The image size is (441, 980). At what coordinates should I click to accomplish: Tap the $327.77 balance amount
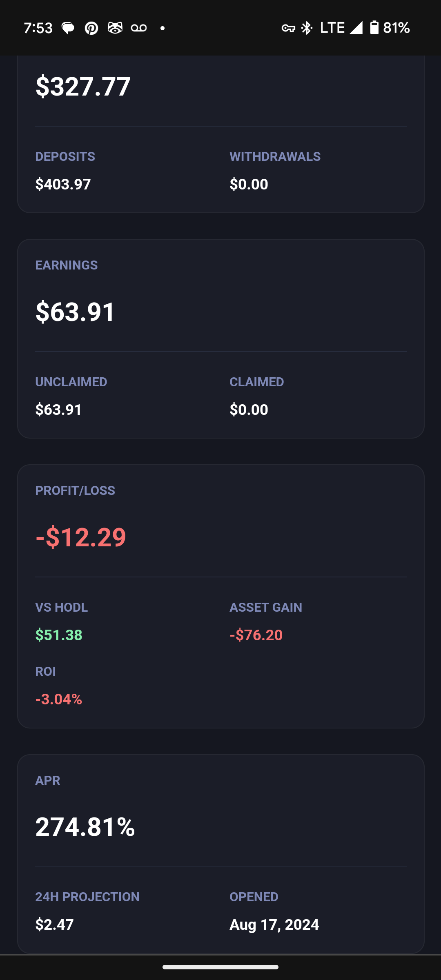pyautogui.click(x=83, y=86)
